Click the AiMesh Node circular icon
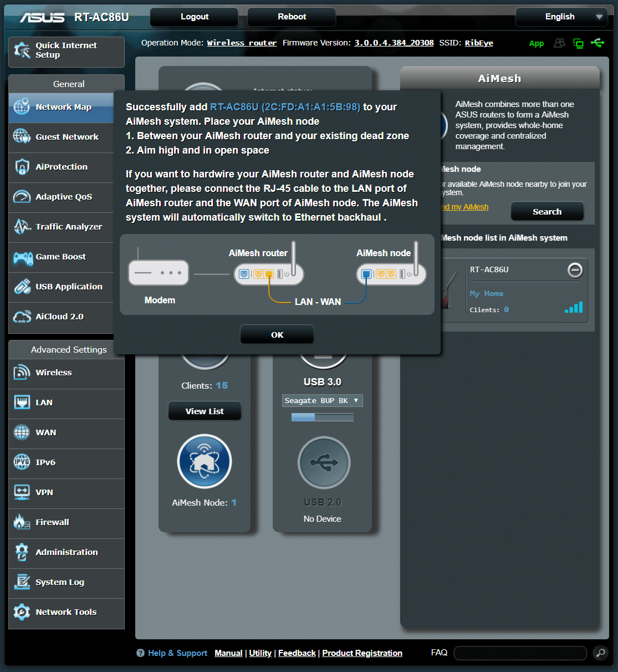 [x=205, y=461]
